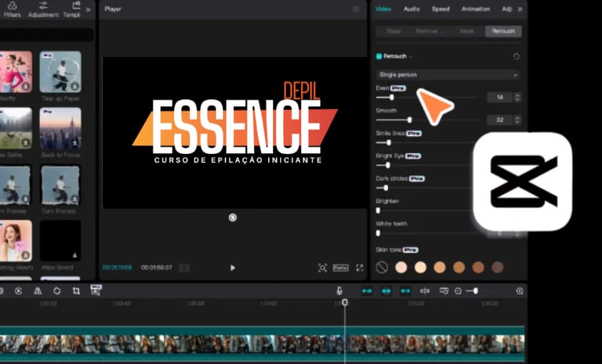
Task: Expand more tabs with the chevrons after Adj
Action: pos(520,9)
